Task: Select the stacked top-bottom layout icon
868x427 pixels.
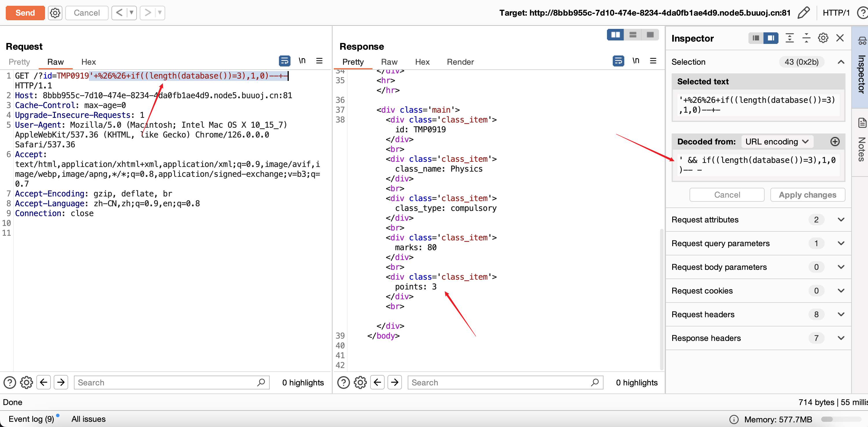Action: (633, 35)
